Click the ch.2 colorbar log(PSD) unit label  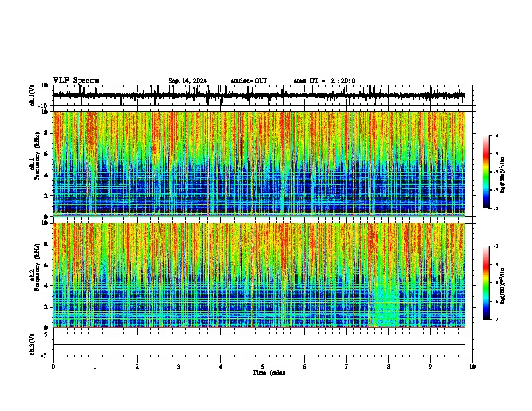[503, 285]
